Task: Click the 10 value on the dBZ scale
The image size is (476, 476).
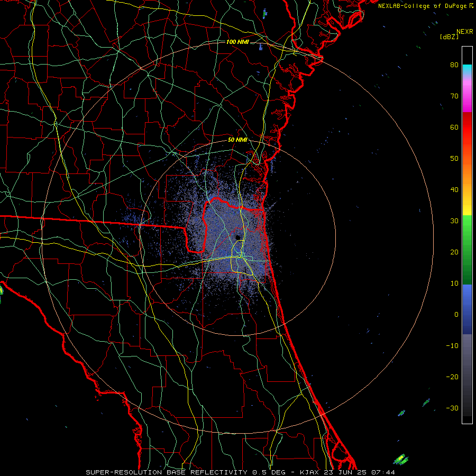Action: (x=454, y=283)
